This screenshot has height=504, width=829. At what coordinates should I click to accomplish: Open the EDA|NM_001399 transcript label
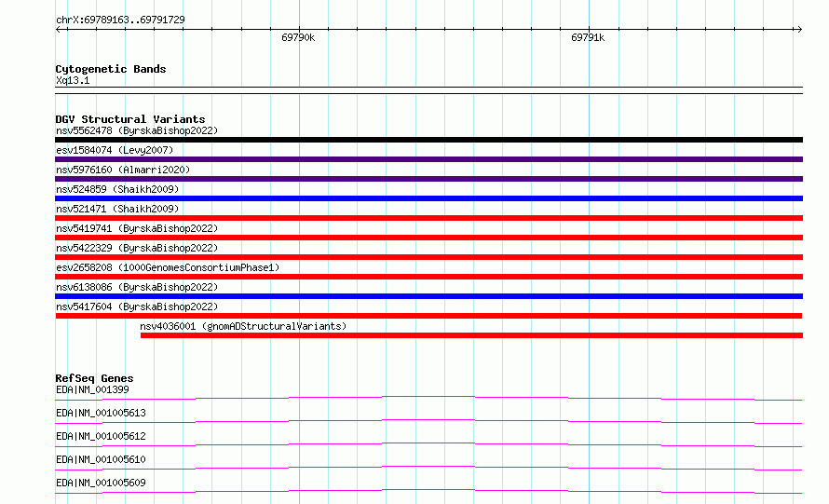pyautogui.click(x=92, y=389)
